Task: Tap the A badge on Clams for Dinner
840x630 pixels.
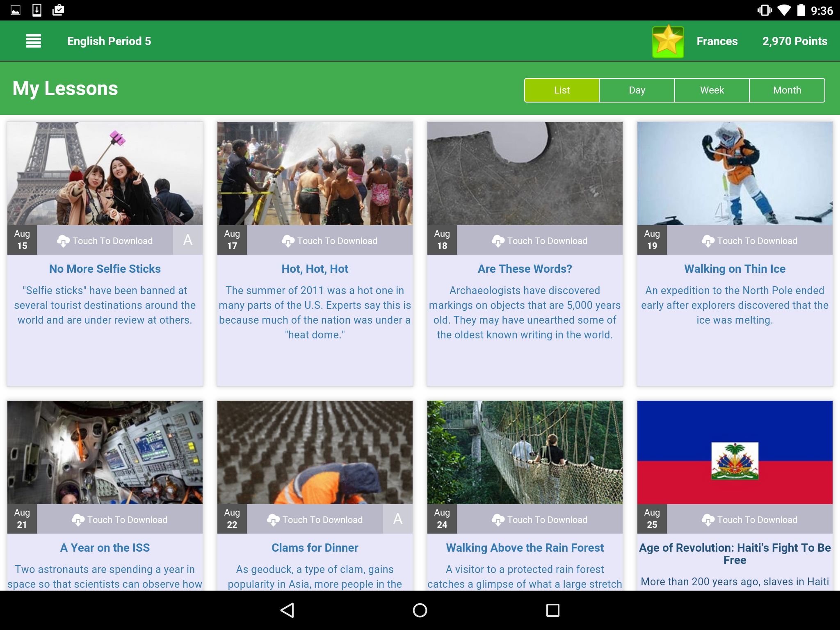Action: click(x=398, y=519)
